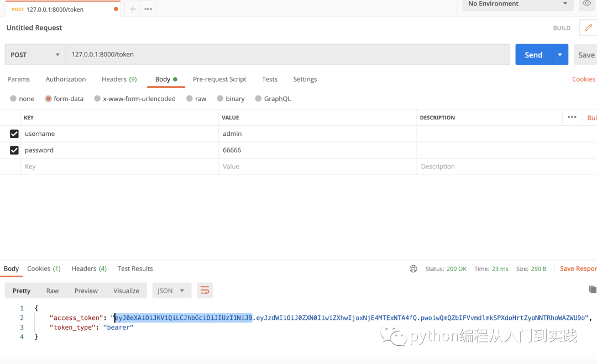Click the Bulk Edit link in table header
Image resolution: width=597 pixels, height=364 pixels.
coord(592,118)
